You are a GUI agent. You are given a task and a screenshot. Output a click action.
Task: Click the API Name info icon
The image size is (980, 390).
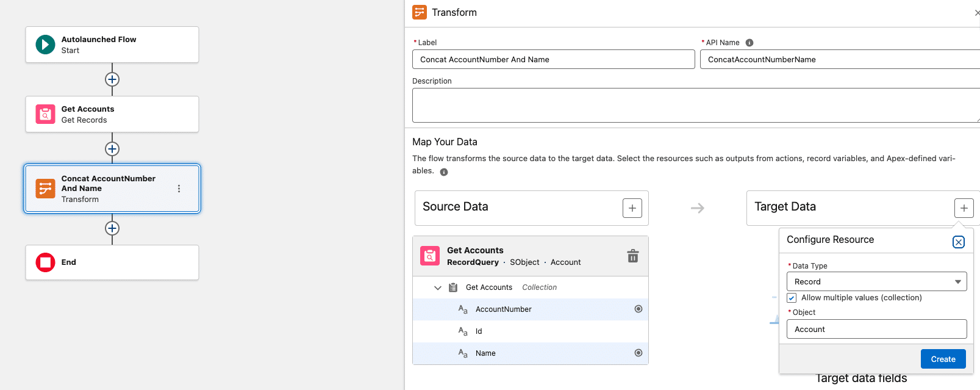pyautogui.click(x=749, y=43)
